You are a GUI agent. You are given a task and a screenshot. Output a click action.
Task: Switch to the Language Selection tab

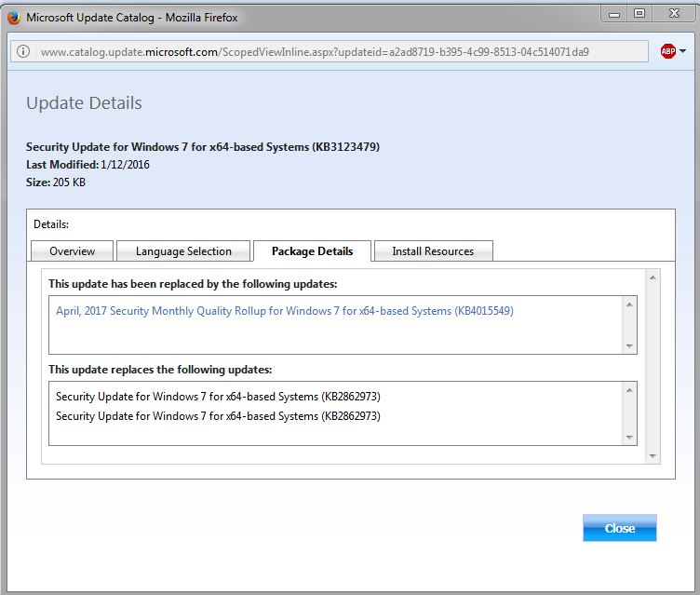tap(183, 251)
